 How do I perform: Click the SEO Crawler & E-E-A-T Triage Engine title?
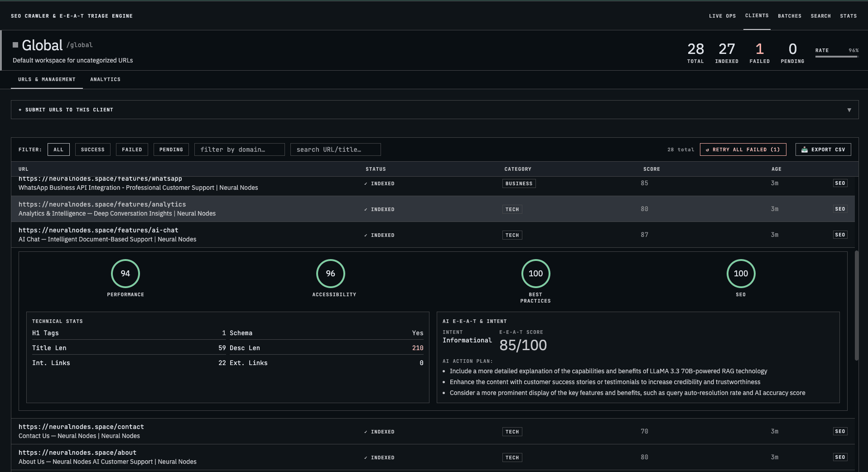tap(72, 16)
